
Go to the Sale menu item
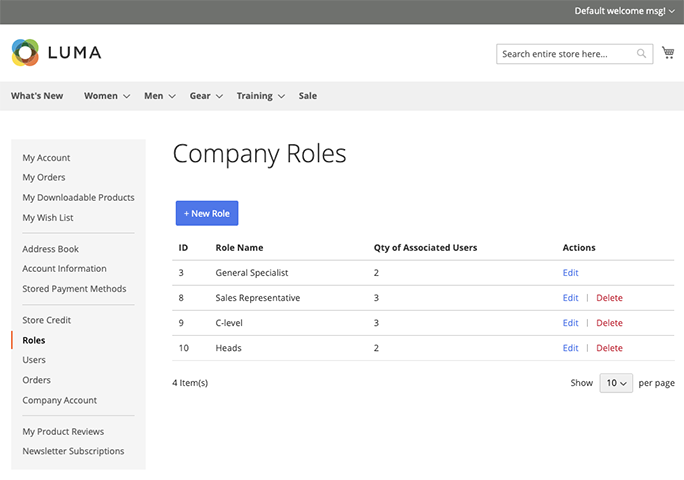tap(308, 96)
